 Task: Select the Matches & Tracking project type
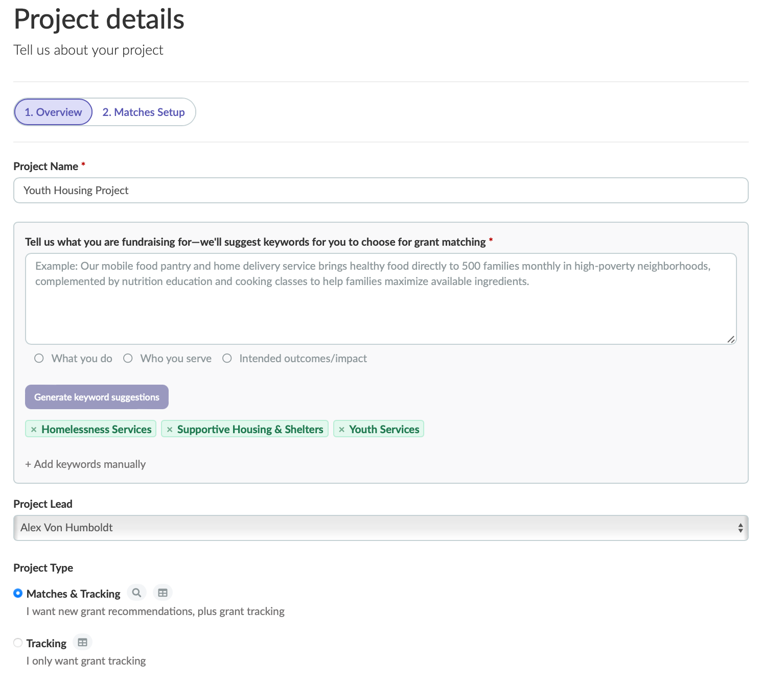pos(18,593)
